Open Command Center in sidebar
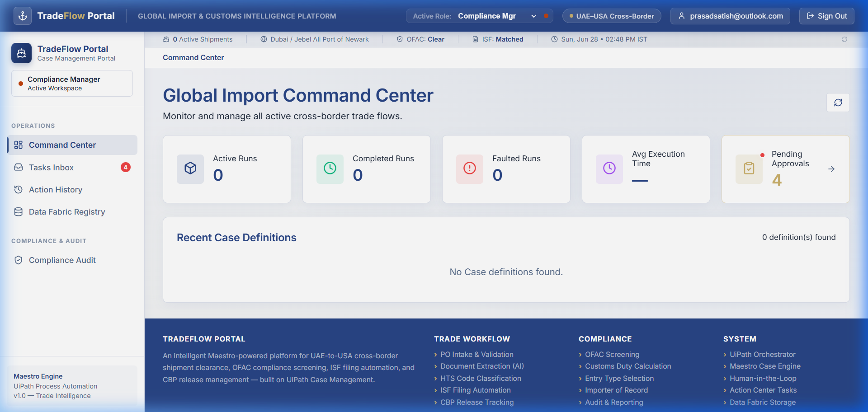Screen dimensions: 868x412 [72, 145]
